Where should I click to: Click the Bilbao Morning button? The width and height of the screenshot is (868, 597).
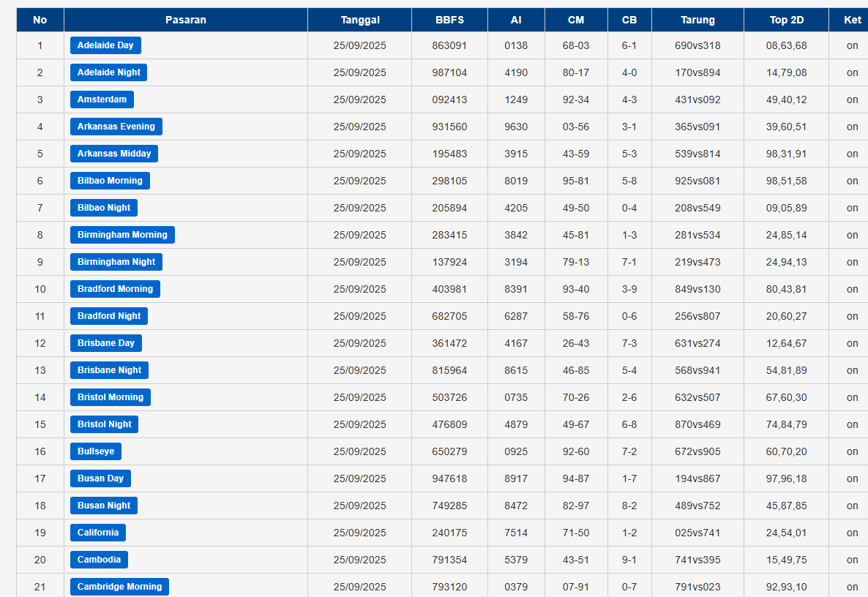(x=110, y=181)
